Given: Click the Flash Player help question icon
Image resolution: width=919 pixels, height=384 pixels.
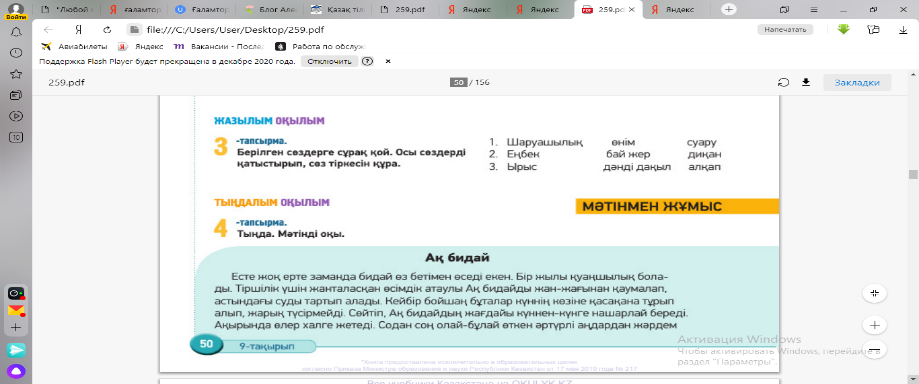Looking at the screenshot, I should click(x=367, y=61).
